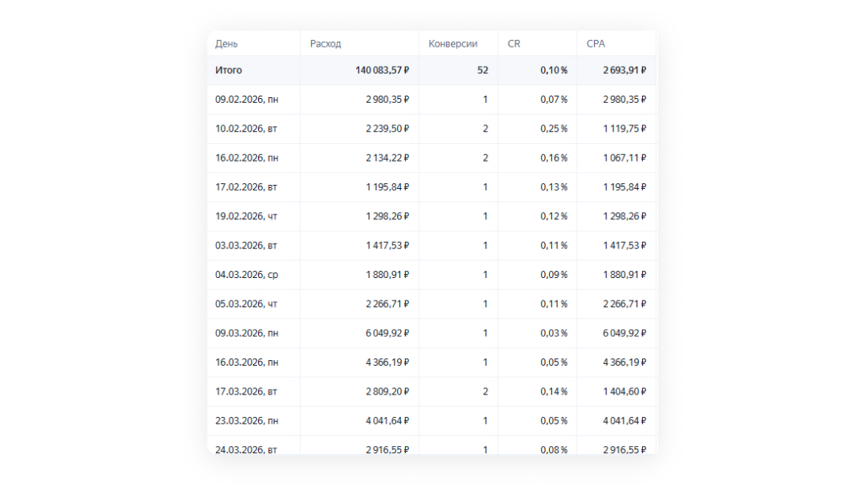This screenshot has width=868, height=487.
Task: Select date 17.03.2026, вт
Action: [x=247, y=392]
